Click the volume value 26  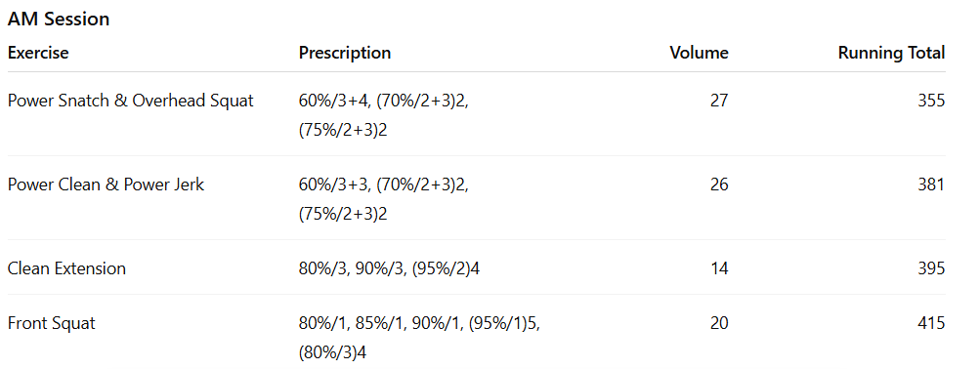[719, 184]
